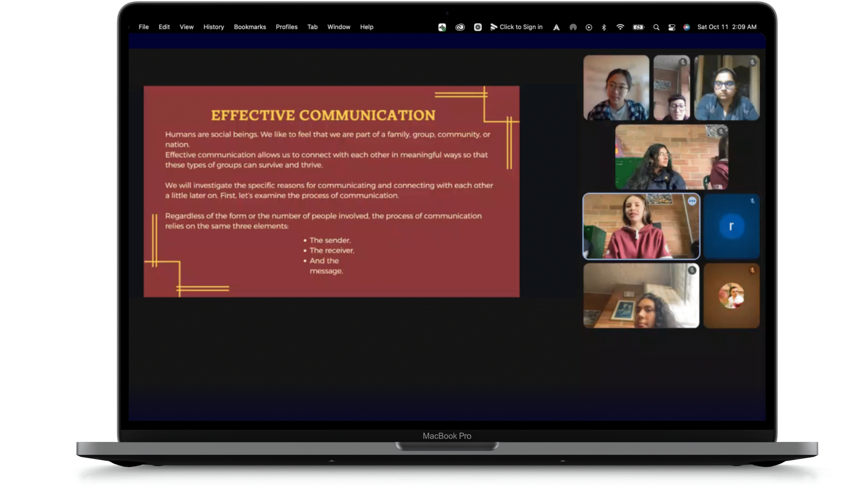Click the Bluetooth status icon
Viewport: 868px width, 488px height.
(x=604, y=27)
